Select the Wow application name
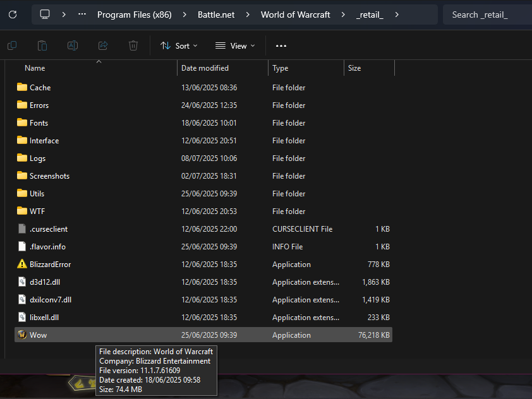 coord(38,335)
